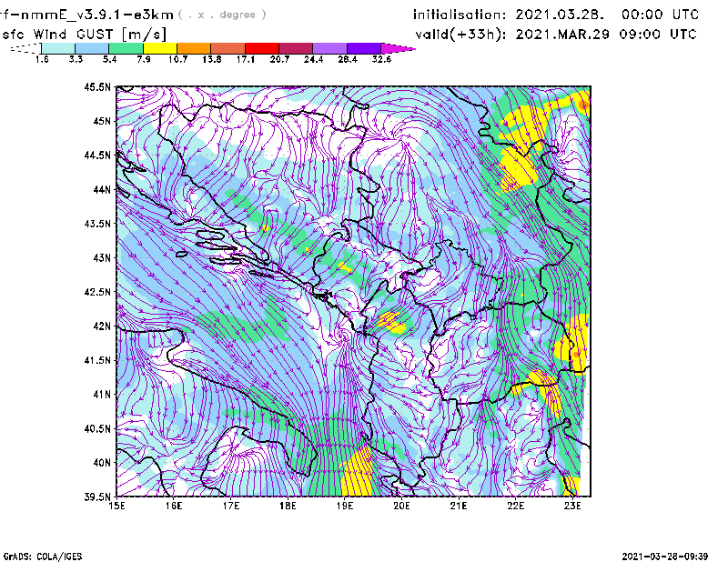728x562 pixels.
Task: Click the legend value 10.7
Action: pyautogui.click(x=177, y=59)
